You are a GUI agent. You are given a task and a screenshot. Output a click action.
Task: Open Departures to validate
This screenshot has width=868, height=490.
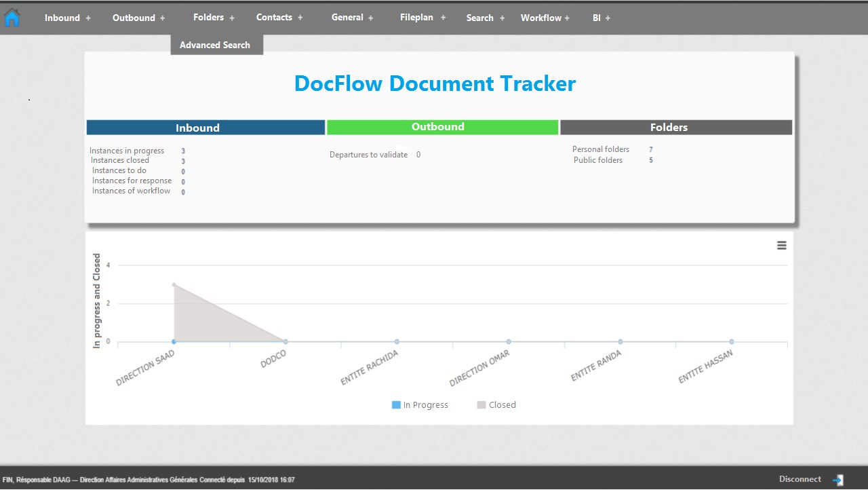coord(369,155)
